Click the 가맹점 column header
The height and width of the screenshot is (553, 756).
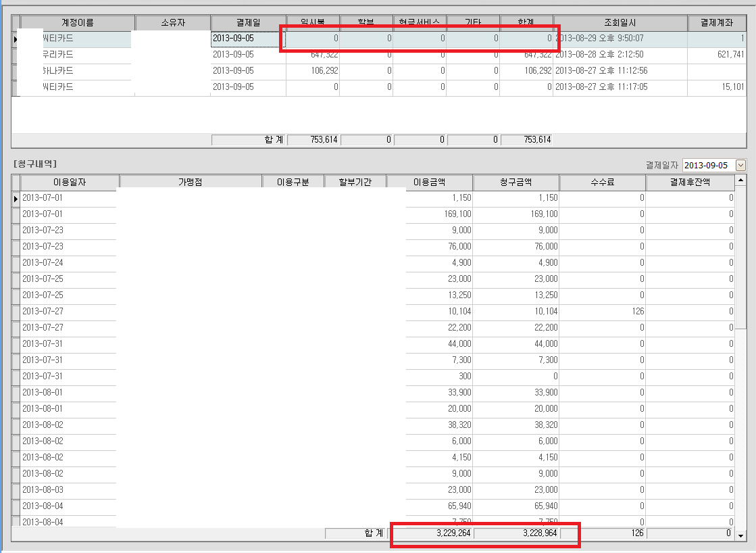tap(190, 182)
